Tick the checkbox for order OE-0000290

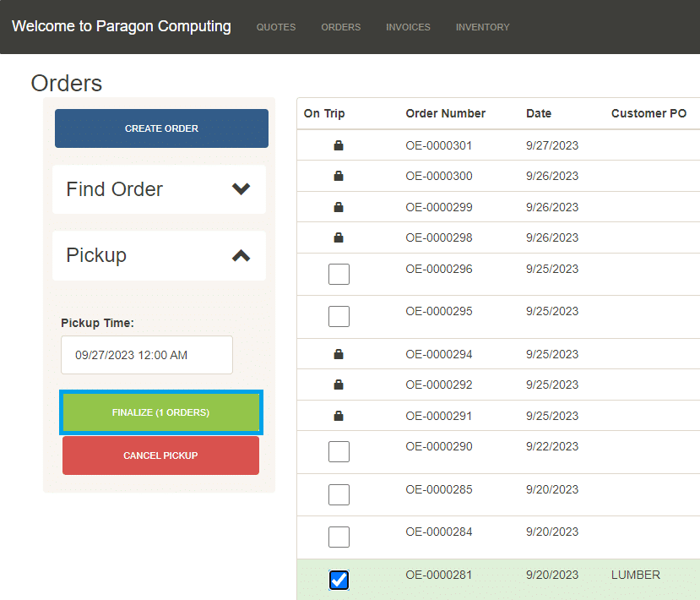point(339,452)
